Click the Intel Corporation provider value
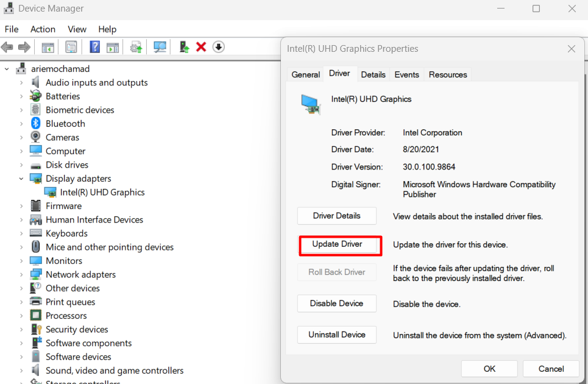The width and height of the screenshot is (588, 384). 433,133
